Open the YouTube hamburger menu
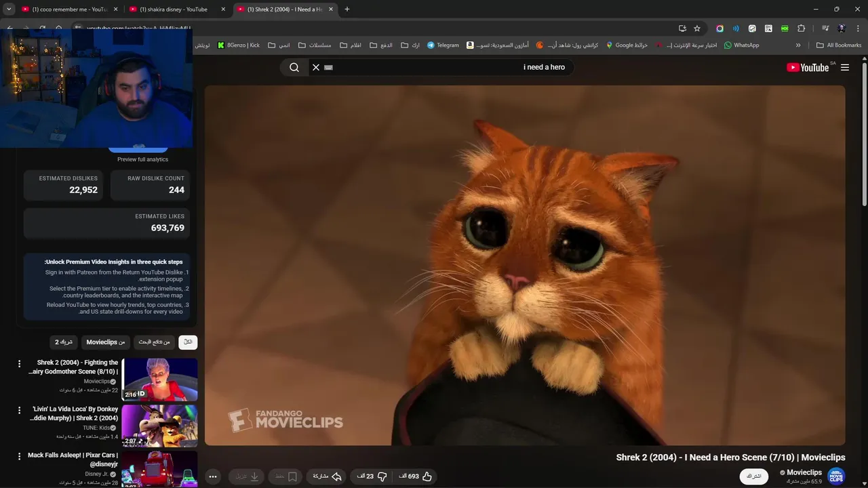Screen dimensions: 868x488 click(x=845, y=67)
